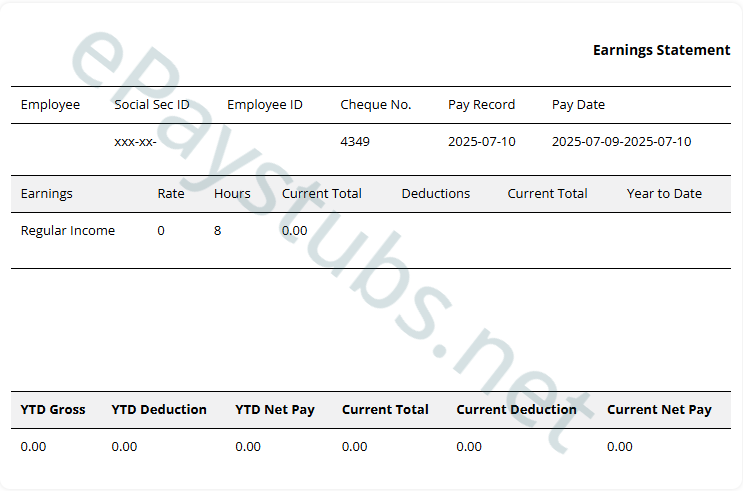Click the Pay Record header label
This screenshot has width=743, height=491.
[x=481, y=105]
